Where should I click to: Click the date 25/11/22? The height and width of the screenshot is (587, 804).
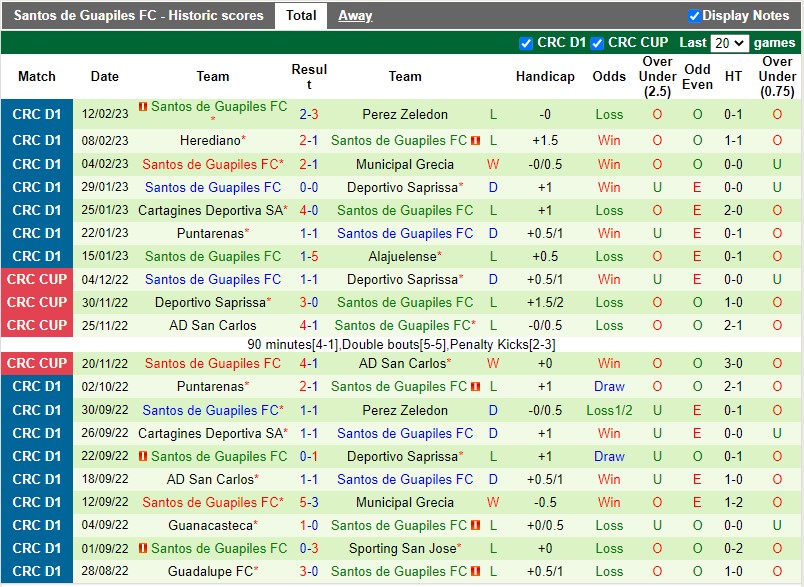105,326
